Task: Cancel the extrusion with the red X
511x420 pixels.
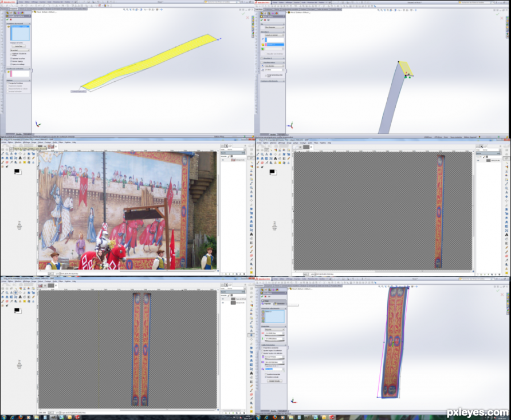Action: point(265,20)
